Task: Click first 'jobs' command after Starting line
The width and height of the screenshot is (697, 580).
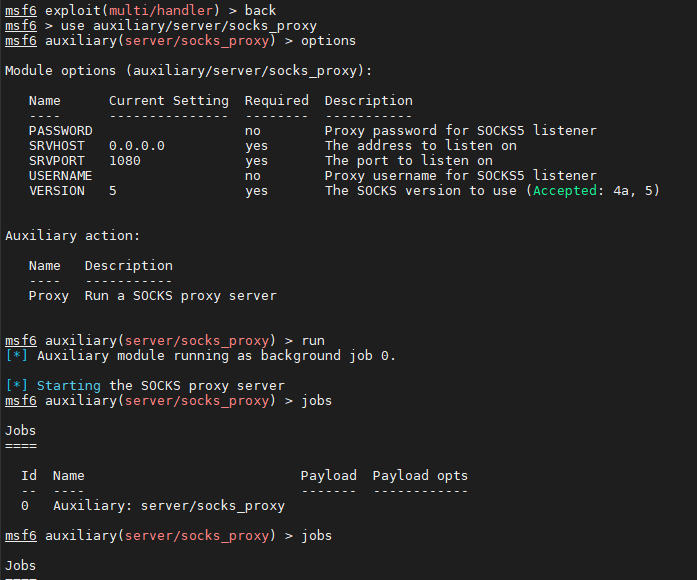Action: point(316,401)
